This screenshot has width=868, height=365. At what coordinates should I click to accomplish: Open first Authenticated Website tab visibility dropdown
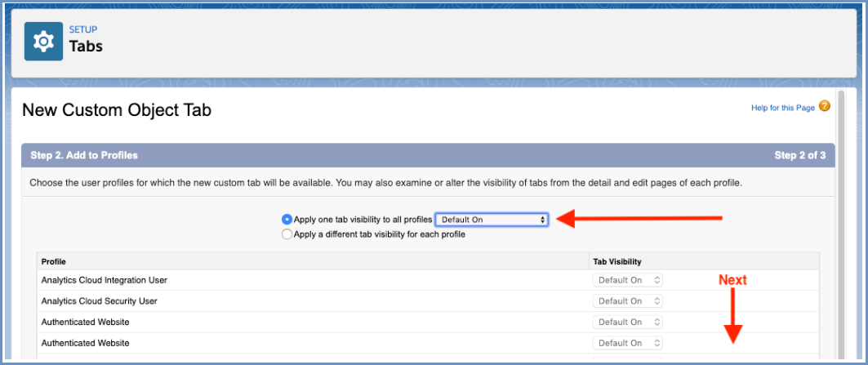click(x=627, y=323)
